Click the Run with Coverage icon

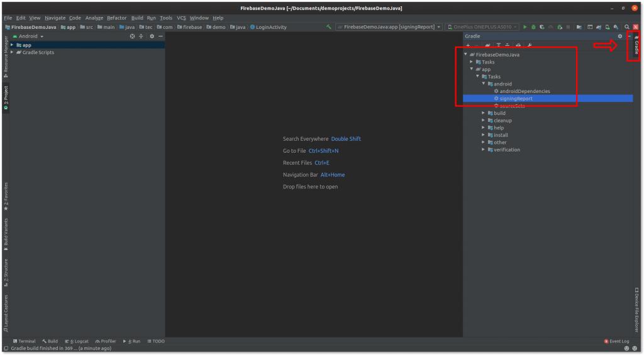pyautogui.click(x=542, y=27)
